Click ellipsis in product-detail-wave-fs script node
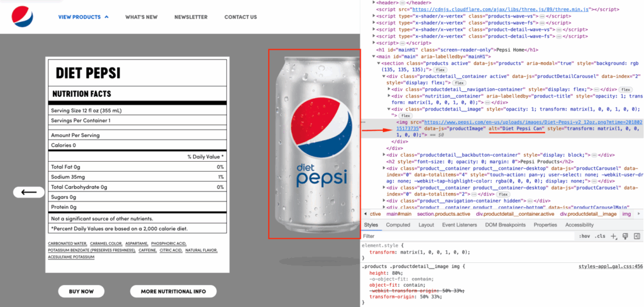644x307 pixels. (558, 36)
